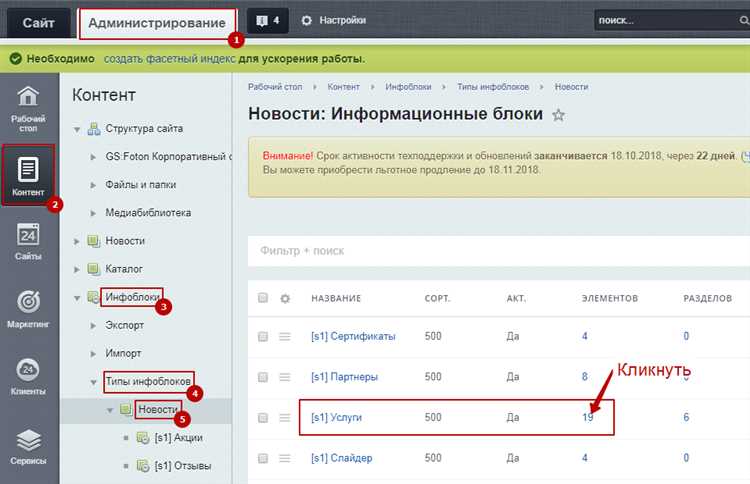The height and width of the screenshot is (484, 750).
Task: Select Типы инфоблоков in the tree
Action: pos(148,382)
